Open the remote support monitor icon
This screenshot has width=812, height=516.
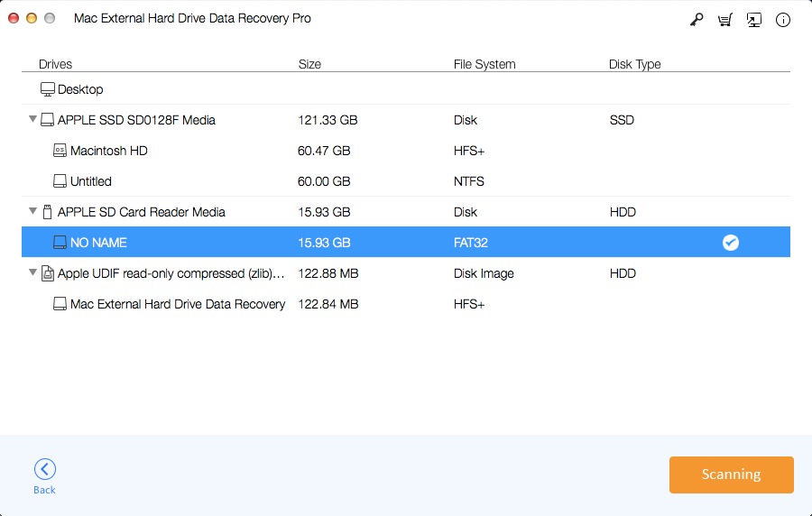coord(754,20)
